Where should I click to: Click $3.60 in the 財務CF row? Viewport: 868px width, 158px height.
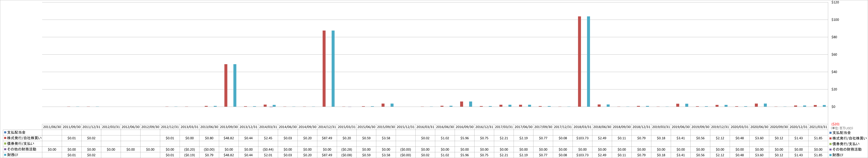(x=759, y=155)
